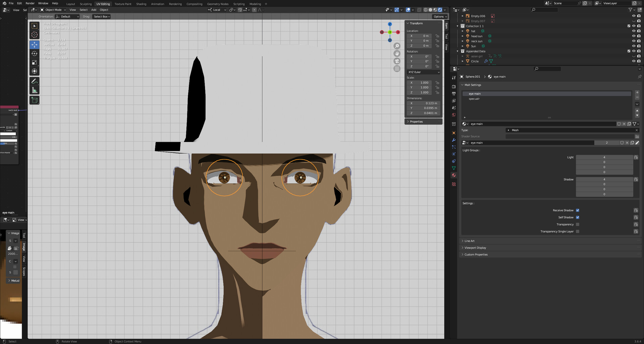This screenshot has width=644, height=344.
Task: Expand the Viewport Display panel
Action: click(475, 248)
